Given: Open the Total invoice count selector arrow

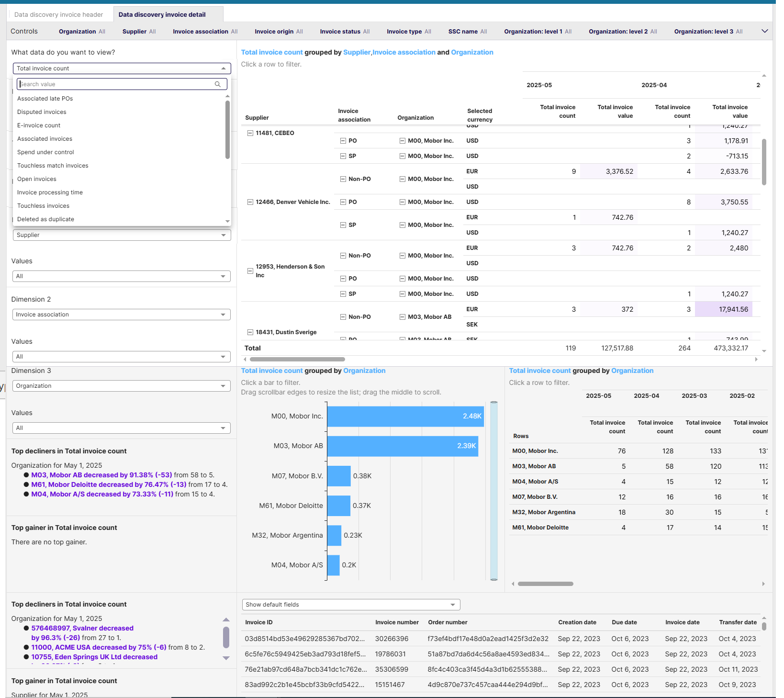Looking at the screenshot, I should click(x=224, y=68).
